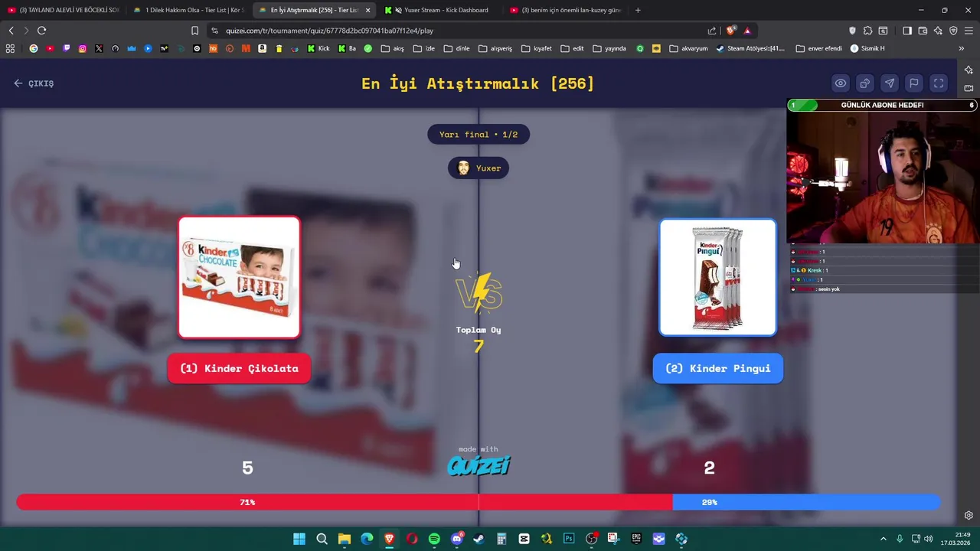Open the browser extensions puzzle icon
Viewport: 980px width, 551px height.
tap(867, 31)
